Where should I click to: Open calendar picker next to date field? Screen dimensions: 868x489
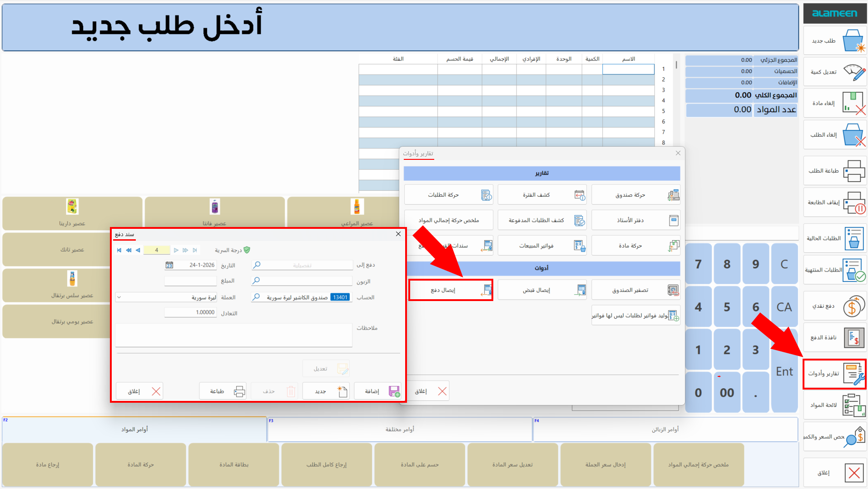pyautogui.click(x=169, y=265)
